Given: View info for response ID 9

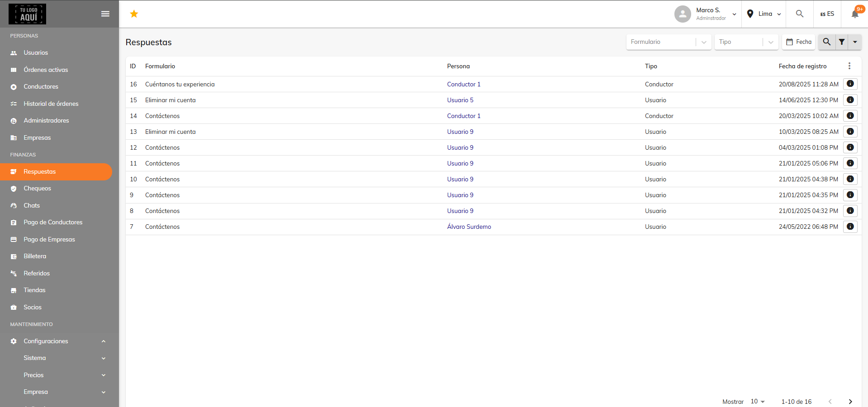Looking at the screenshot, I should [850, 195].
